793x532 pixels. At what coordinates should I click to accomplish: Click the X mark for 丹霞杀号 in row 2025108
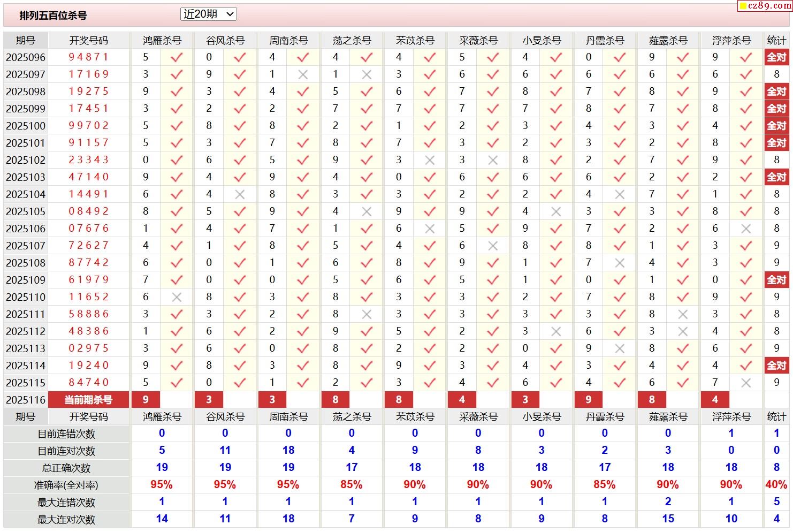pos(620,263)
